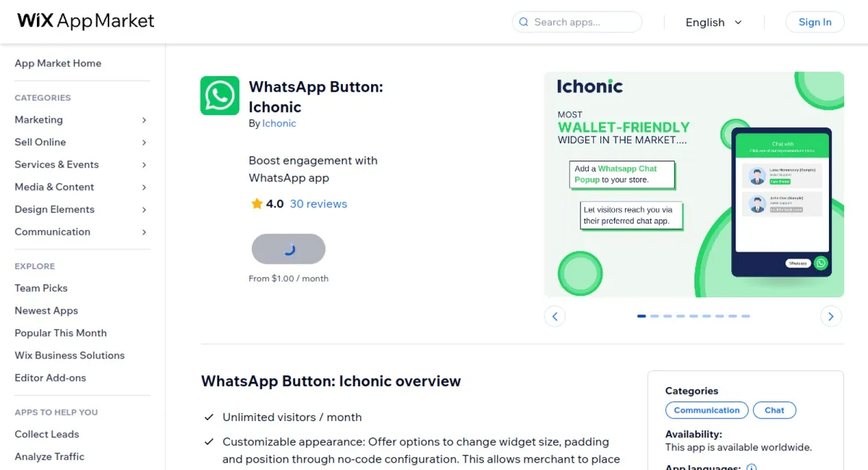Select the Communication category pill
The height and width of the screenshot is (470, 868).
pos(707,410)
